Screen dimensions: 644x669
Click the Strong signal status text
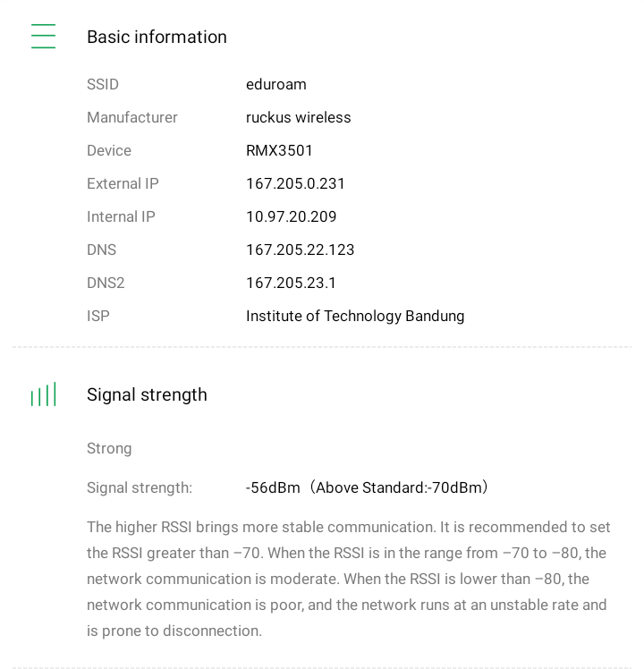tap(109, 448)
